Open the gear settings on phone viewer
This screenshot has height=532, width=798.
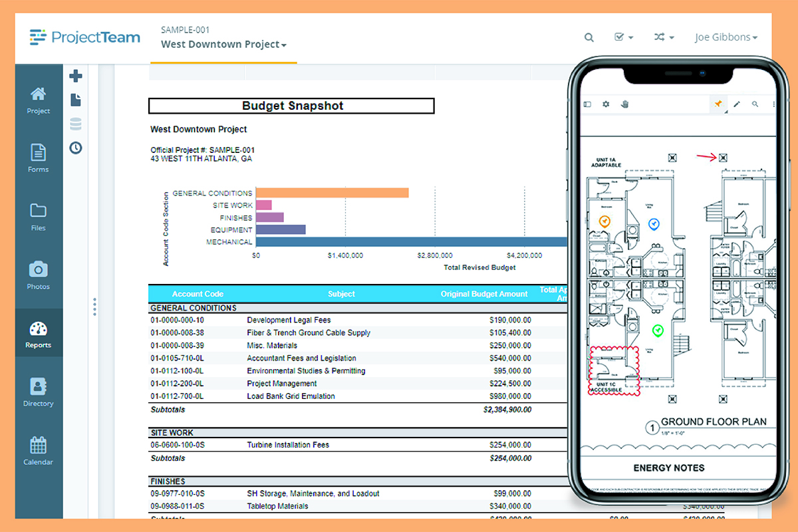click(x=606, y=104)
